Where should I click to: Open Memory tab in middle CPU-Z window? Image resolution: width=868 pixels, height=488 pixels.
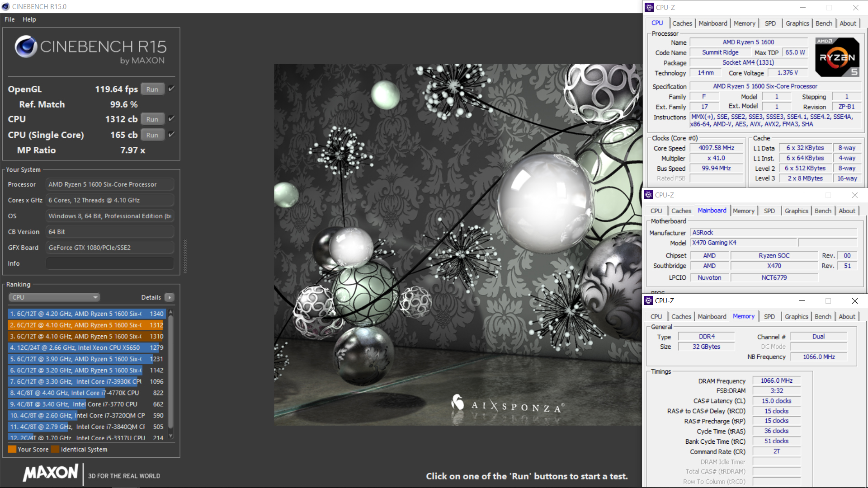tap(743, 211)
